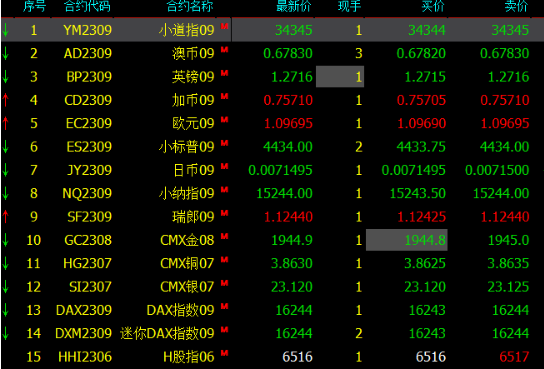Click the red M marker beside 瑞郎09
The width and height of the screenshot is (544, 369).
point(224,213)
